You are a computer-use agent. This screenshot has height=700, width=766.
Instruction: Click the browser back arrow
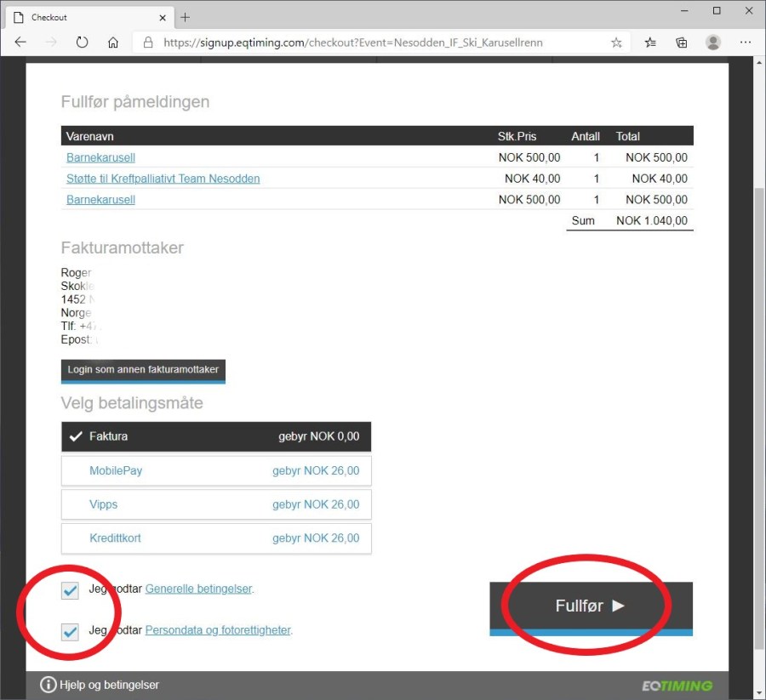pyautogui.click(x=20, y=43)
